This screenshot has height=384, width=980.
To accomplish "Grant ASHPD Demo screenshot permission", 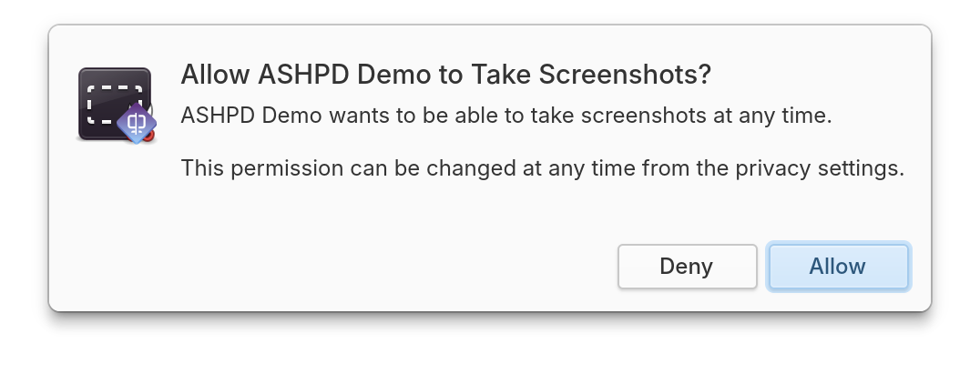I will point(838,267).
